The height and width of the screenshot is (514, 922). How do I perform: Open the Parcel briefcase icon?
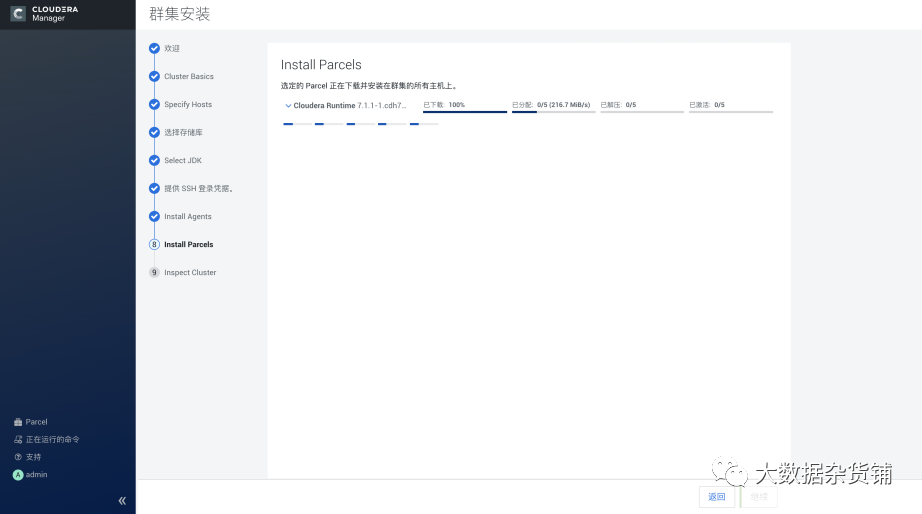[x=17, y=422]
